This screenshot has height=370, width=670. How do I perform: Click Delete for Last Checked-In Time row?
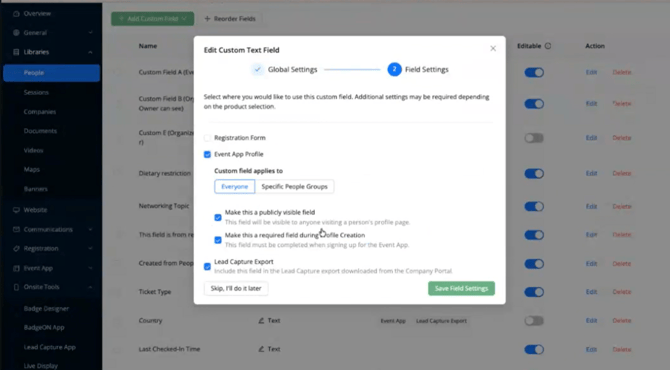click(x=622, y=349)
